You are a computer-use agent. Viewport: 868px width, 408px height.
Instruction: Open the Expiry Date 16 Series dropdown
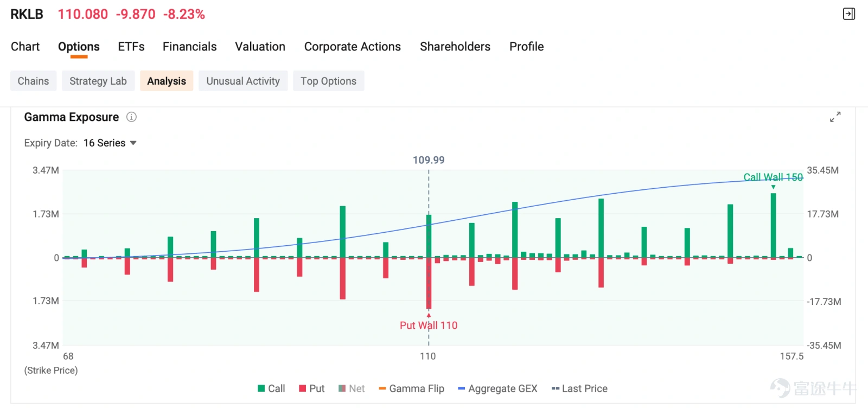tap(110, 143)
